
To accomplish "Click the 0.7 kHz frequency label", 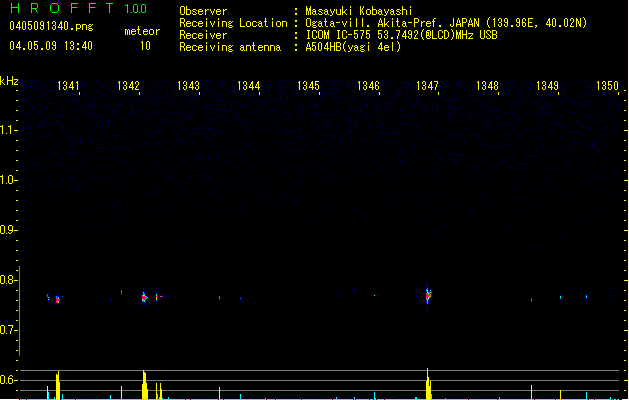I will (8, 330).
